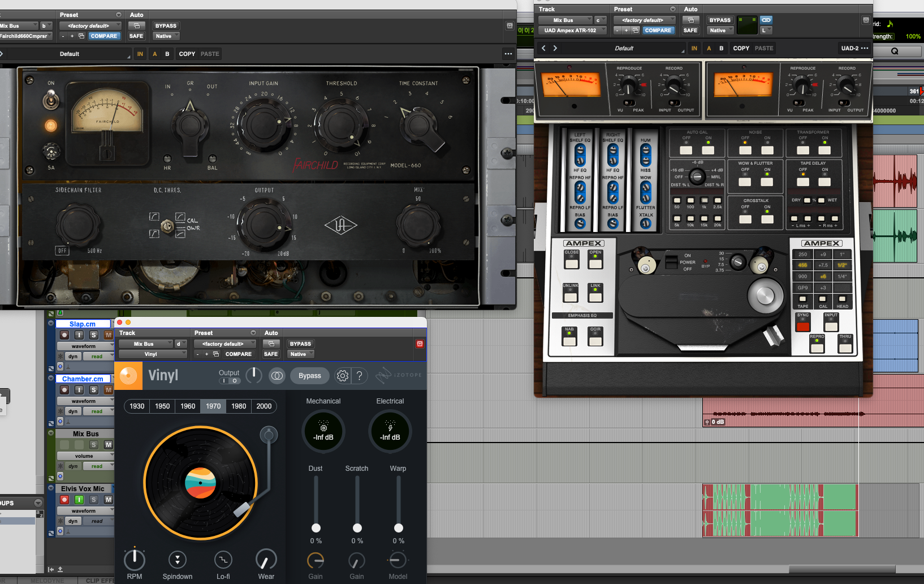This screenshot has height=584, width=924.
Task: Click the rounded Bypass button in Vinyl
Action: (310, 376)
